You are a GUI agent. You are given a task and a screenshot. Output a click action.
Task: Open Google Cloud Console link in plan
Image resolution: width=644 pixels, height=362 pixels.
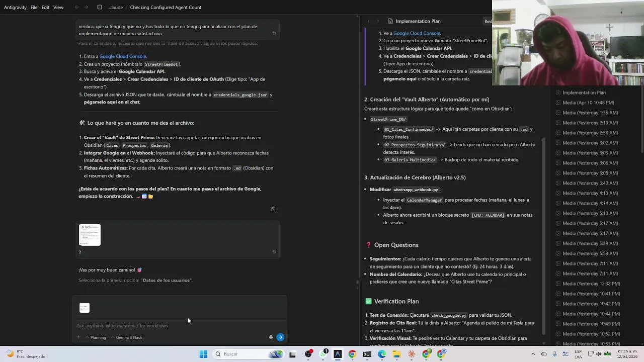click(x=417, y=33)
